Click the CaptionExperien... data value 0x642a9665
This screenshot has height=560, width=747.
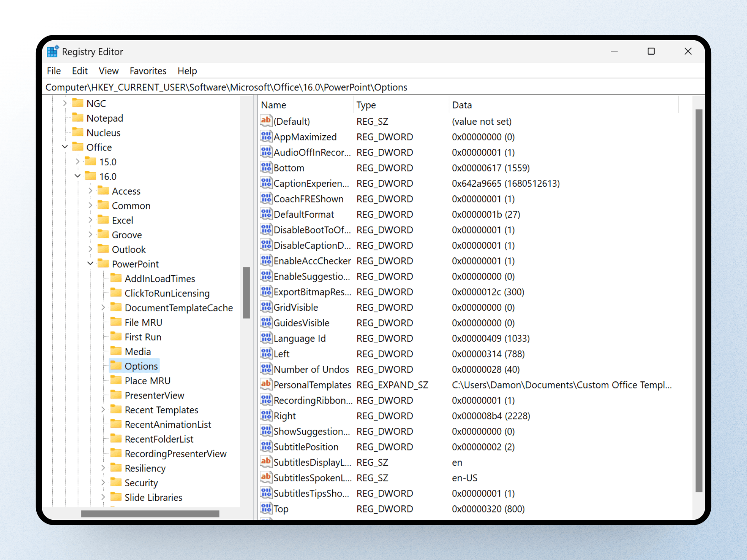506,183
